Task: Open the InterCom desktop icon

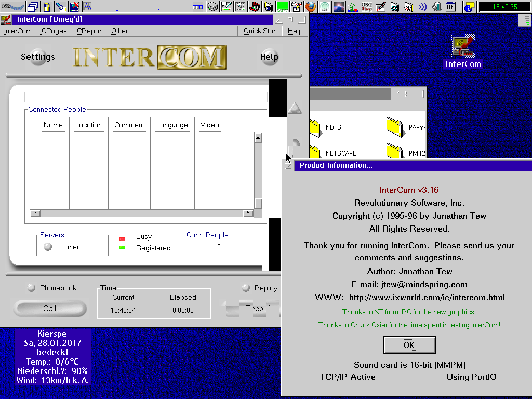Action: [x=463, y=51]
